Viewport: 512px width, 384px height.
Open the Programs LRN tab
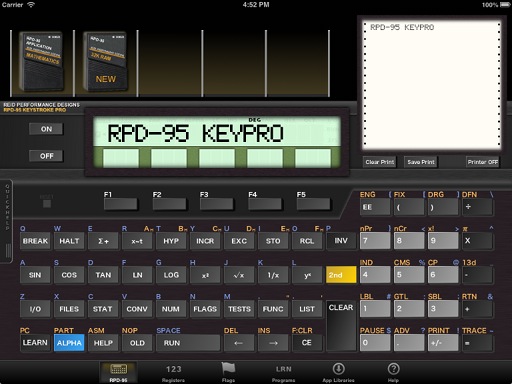pos(283,373)
